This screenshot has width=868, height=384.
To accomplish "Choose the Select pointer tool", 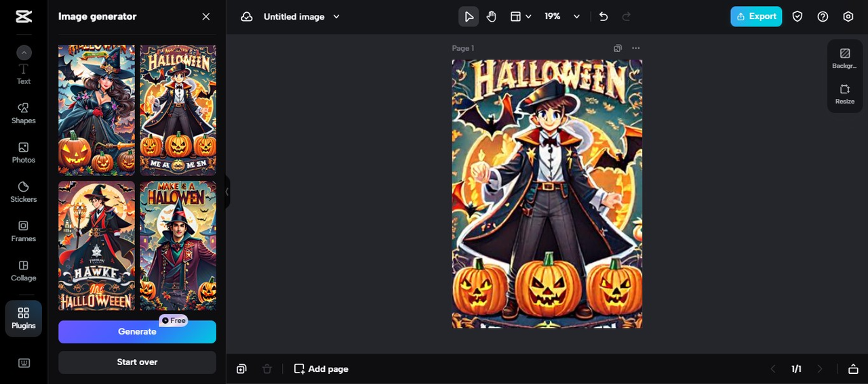I will pos(469,16).
